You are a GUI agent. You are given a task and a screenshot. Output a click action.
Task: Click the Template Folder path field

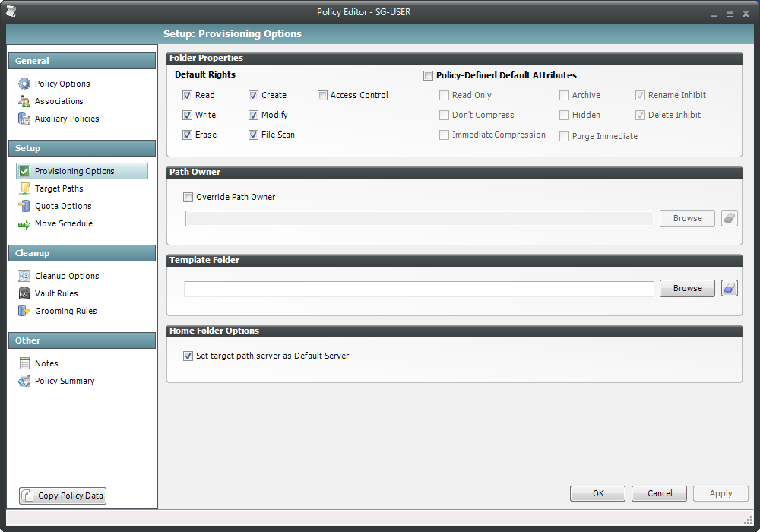(x=419, y=289)
